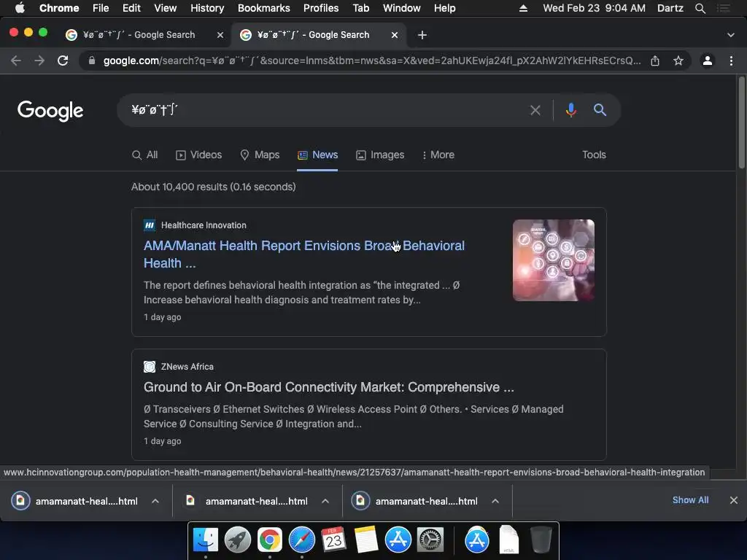Click the date and time in menu bar
The image size is (747, 560).
(x=594, y=8)
